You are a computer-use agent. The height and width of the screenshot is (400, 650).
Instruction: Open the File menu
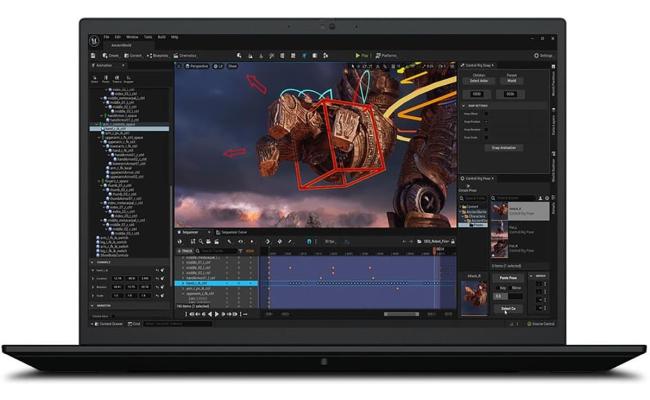pyautogui.click(x=107, y=37)
